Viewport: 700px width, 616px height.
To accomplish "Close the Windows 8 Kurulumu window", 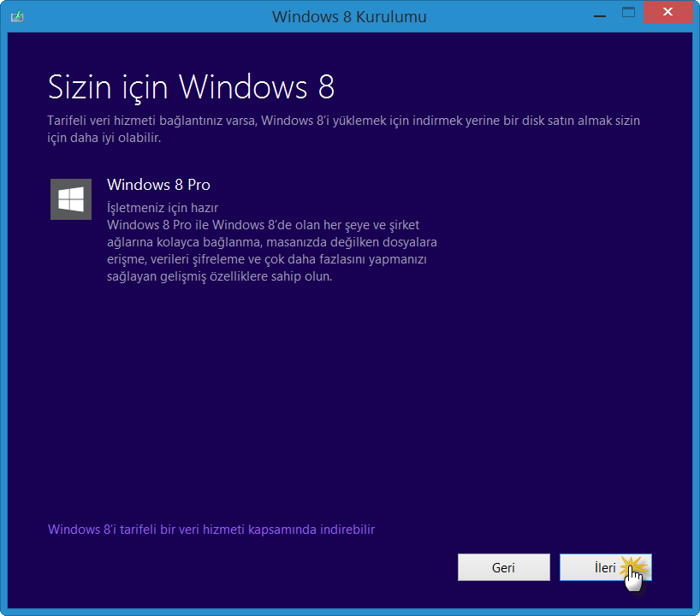I will click(x=667, y=12).
